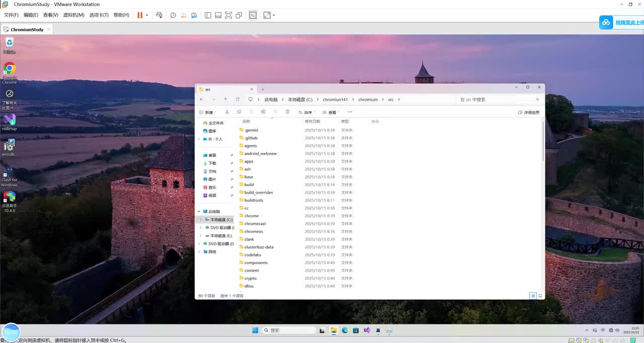Screen dimensions: 644x343
Task: Click Send Ctrl+Alt+Del icon in VMware toolbar
Action: 159,15
